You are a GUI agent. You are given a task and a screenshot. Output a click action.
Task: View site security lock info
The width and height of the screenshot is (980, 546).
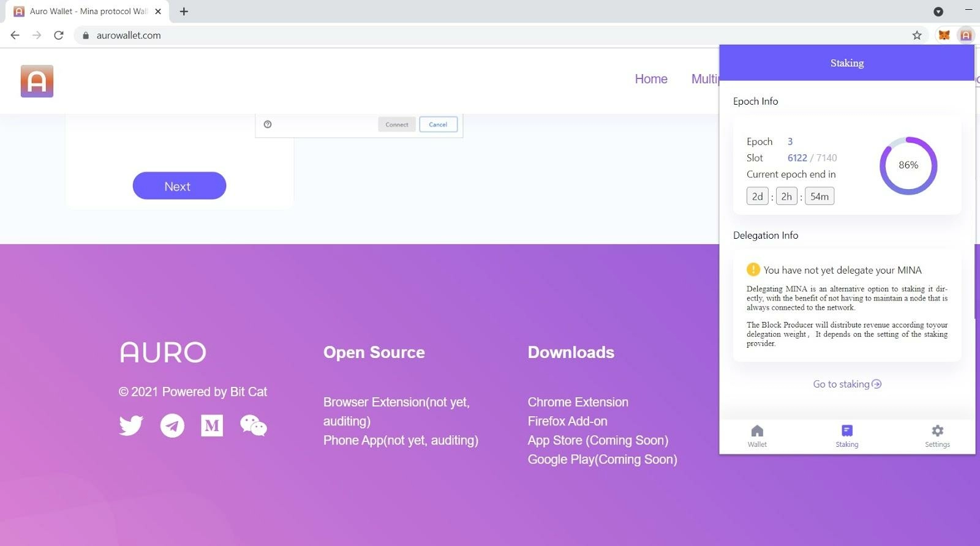86,36
